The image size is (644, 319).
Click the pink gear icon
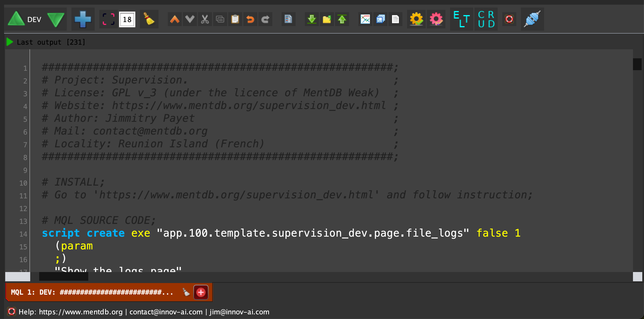[436, 19]
